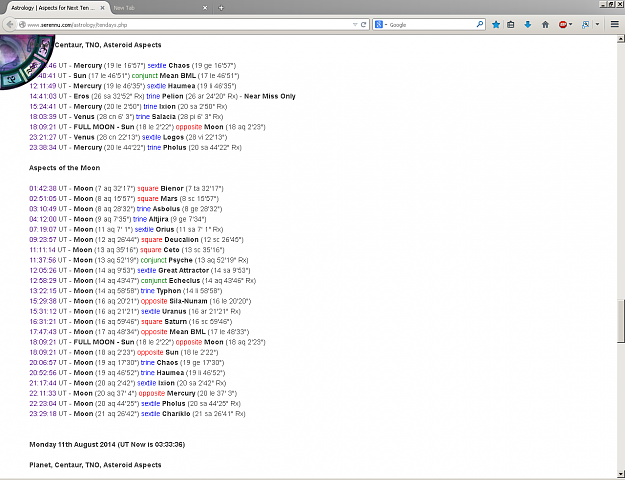Screen dimensions: 625x480
Task: Click 'Great Attractor' in Moon sextile row
Action: 184,271
